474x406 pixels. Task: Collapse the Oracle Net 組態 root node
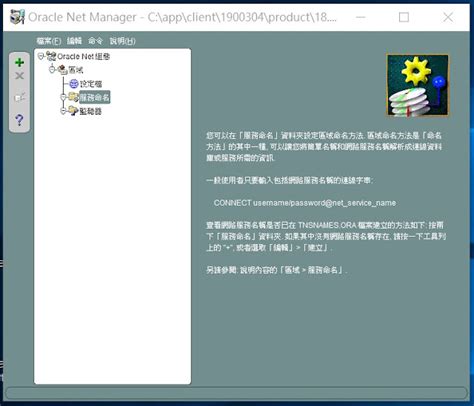click(x=41, y=56)
